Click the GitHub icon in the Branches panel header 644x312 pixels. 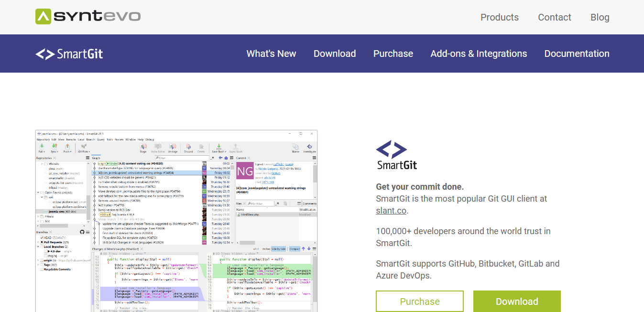pos(81,232)
